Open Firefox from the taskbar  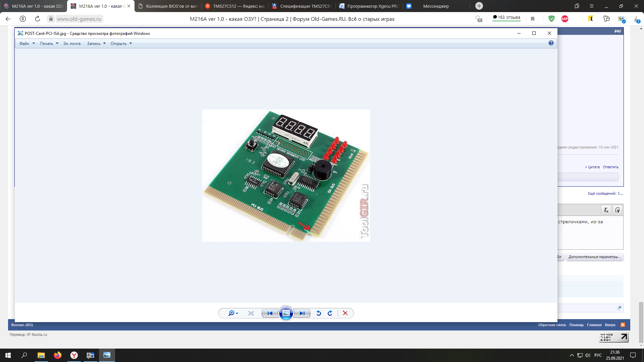coord(58,355)
